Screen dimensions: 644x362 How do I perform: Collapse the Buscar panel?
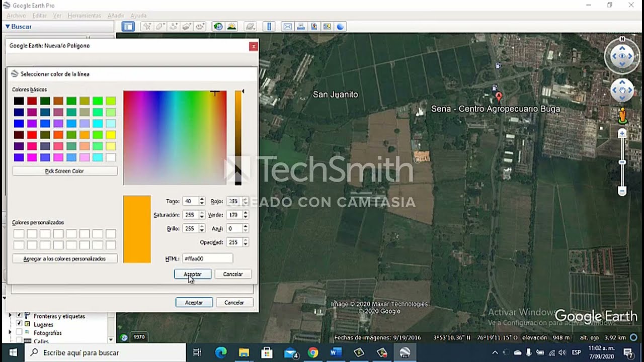click(x=8, y=27)
